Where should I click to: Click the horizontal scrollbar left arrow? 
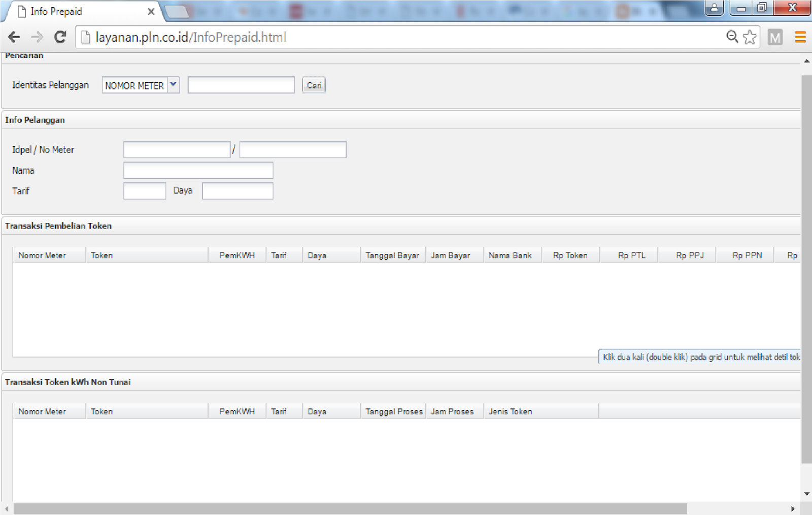[6, 508]
